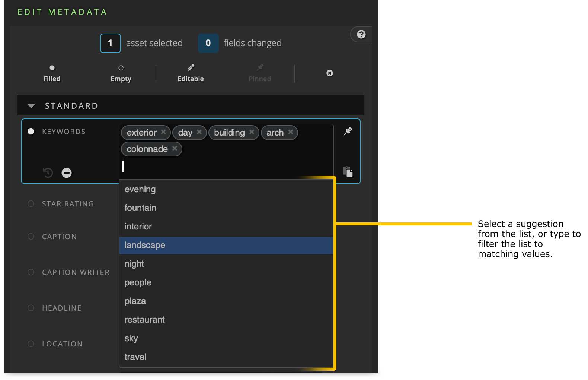Remove the 'exterior' keyword tag

(x=163, y=132)
